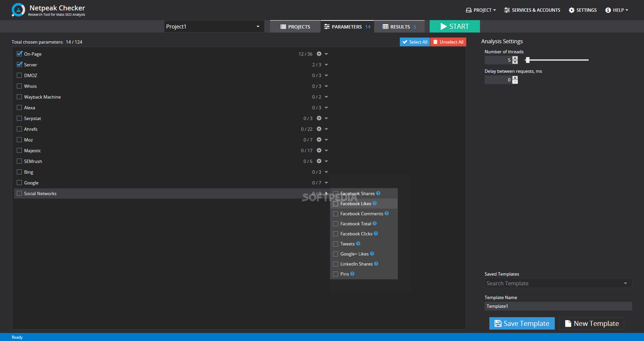
Task: Uncheck the Server checkbox
Action: point(19,64)
